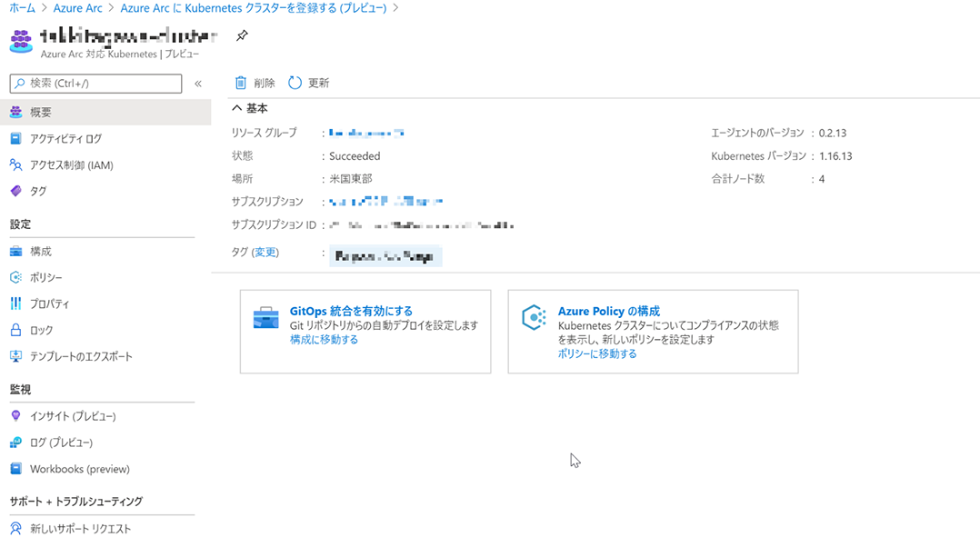Select total node count 4 value
This screenshot has height=547, width=980.
click(x=822, y=179)
